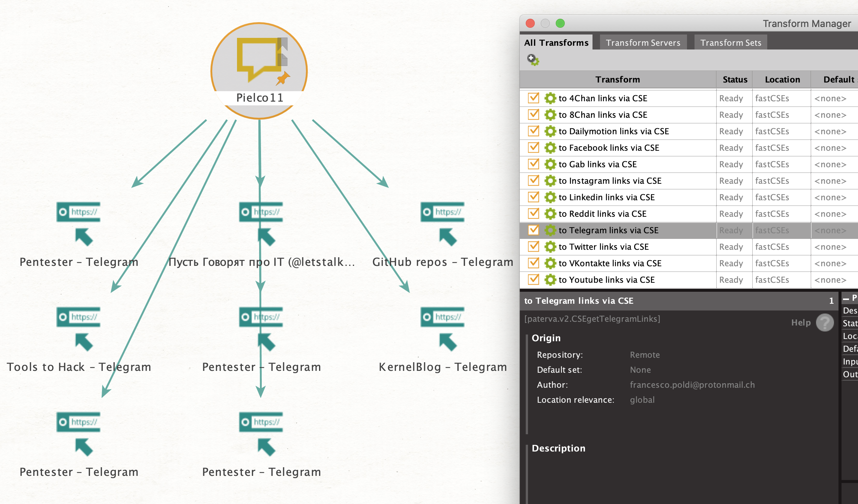The image size is (858, 504).
Task: Select row 'to Youtube links via CSE'
Action: [689, 280]
